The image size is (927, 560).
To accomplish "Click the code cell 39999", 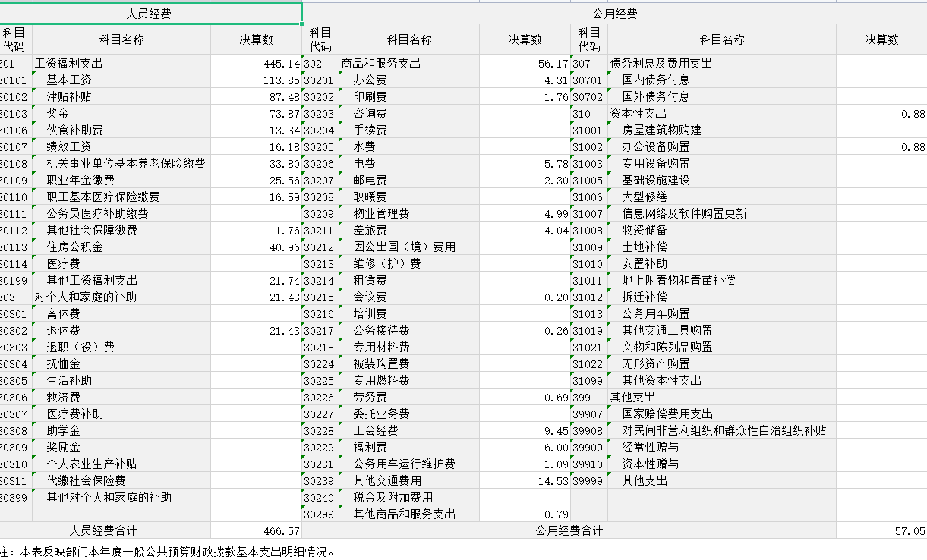I will (x=588, y=480).
